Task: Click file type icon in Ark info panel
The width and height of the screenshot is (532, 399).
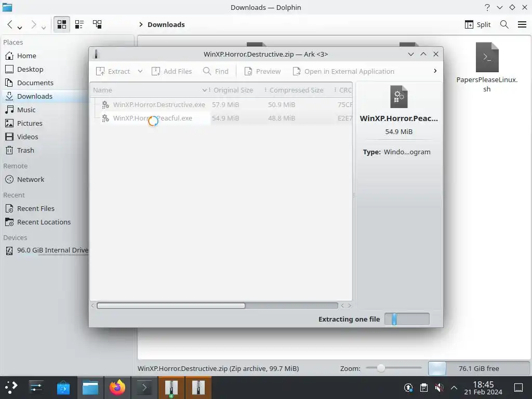Action: click(399, 97)
